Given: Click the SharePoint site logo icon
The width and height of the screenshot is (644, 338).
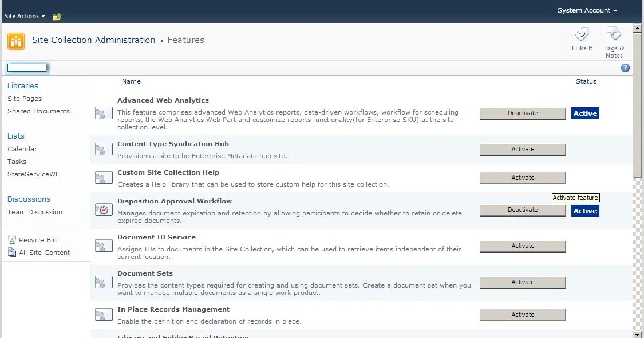Looking at the screenshot, I should [16, 41].
